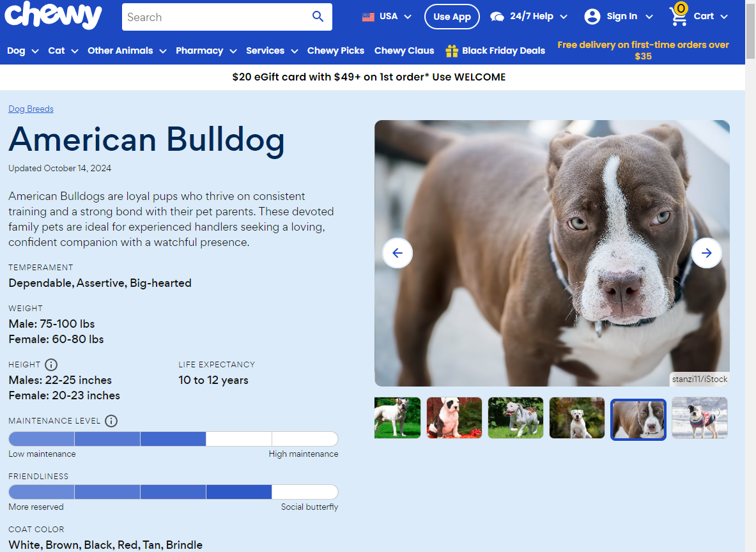Select the running bulldog thumbnail
This screenshot has height=552, width=756.
(x=516, y=418)
